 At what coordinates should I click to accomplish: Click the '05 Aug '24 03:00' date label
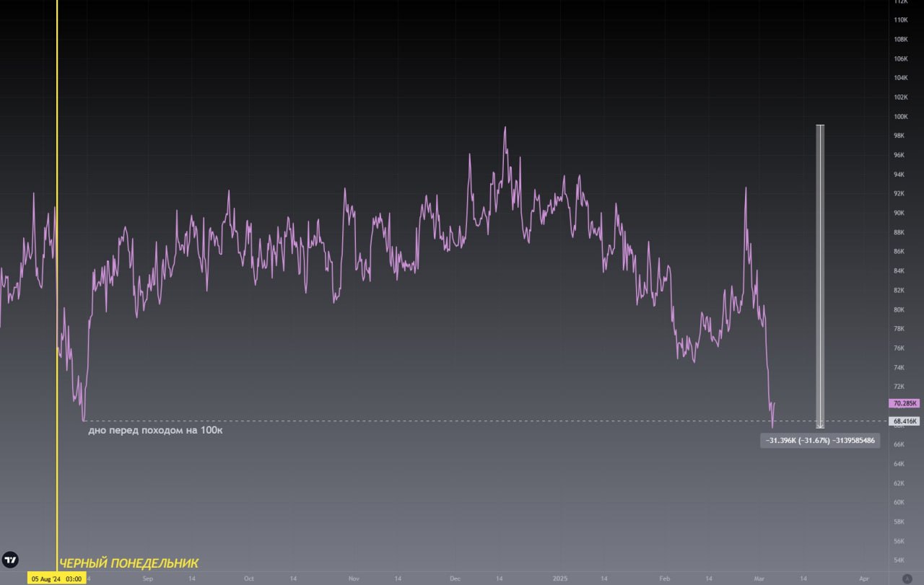56,579
